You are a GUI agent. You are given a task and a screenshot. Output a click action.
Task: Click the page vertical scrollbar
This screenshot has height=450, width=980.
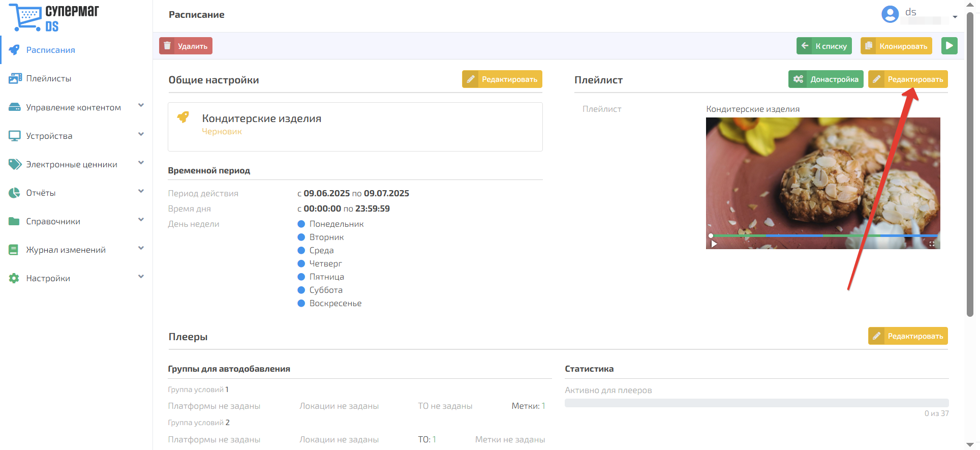(x=970, y=164)
